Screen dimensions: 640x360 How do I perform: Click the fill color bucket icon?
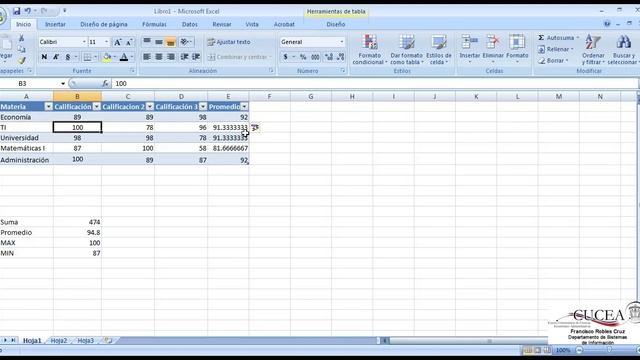[x=107, y=57]
